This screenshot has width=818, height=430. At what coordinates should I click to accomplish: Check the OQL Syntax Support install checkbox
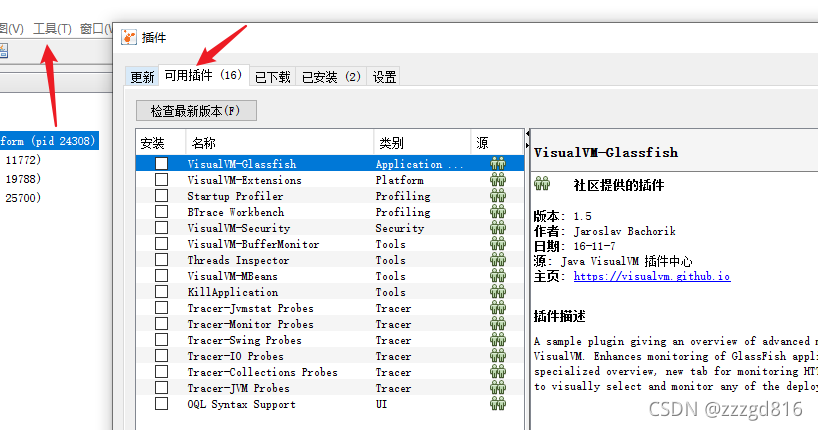point(162,403)
